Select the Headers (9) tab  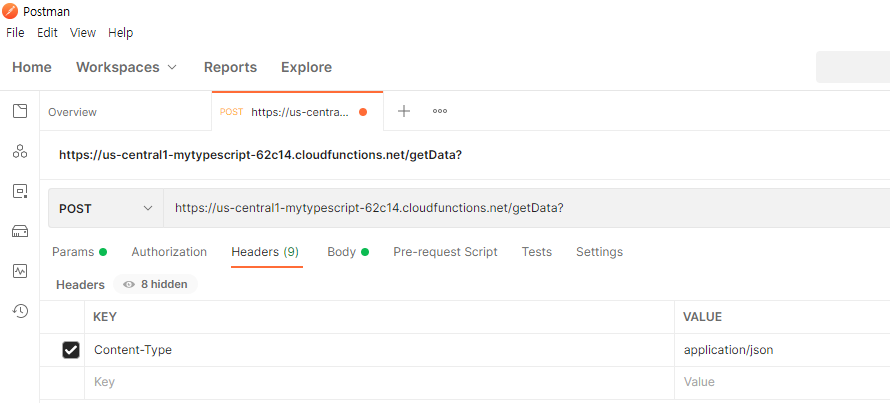[x=265, y=252]
